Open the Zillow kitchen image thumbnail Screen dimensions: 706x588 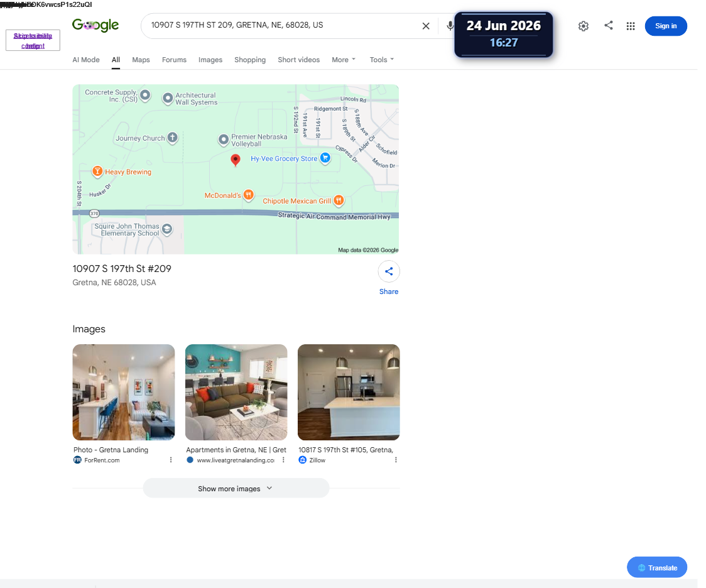point(349,392)
